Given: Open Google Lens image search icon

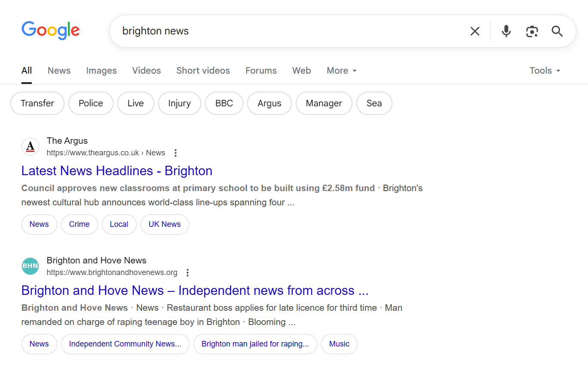Looking at the screenshot, I should (532, 31).
